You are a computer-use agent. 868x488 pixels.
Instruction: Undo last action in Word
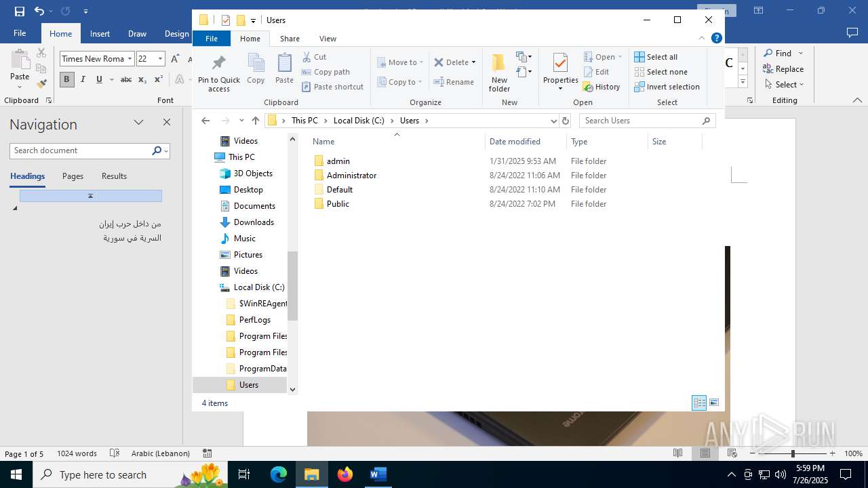(x=39, y=11)
